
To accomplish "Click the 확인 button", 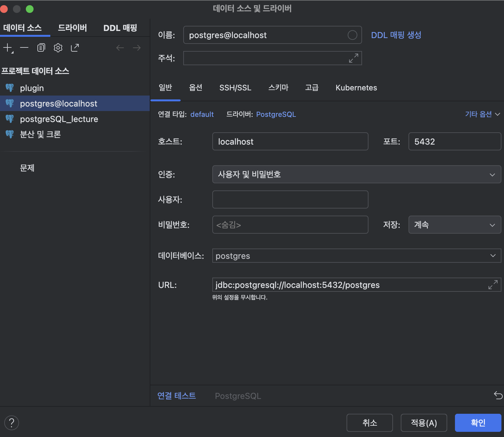I will (x=478, y=423).
